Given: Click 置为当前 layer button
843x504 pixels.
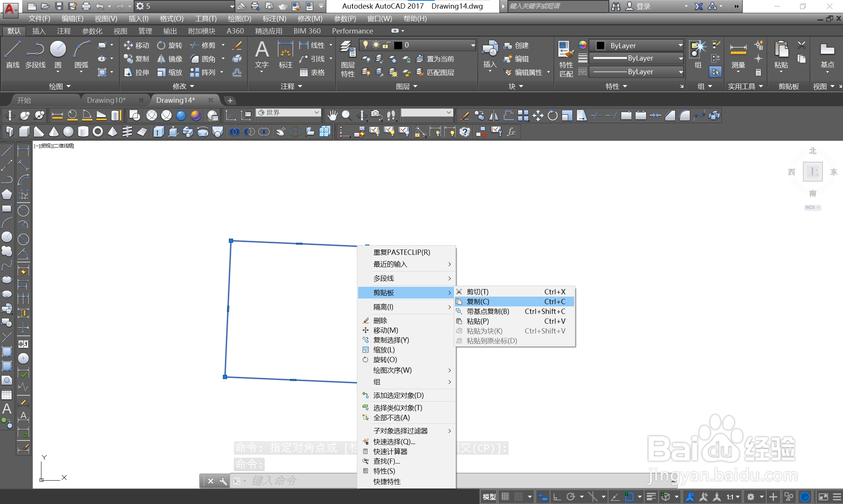Looking at the screenshot, I should (435, 59).
